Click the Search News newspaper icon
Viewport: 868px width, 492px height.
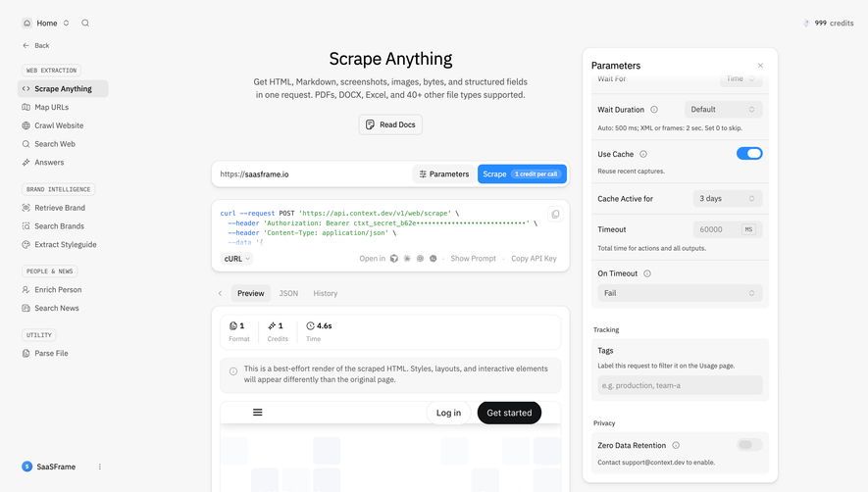point(26,308)
